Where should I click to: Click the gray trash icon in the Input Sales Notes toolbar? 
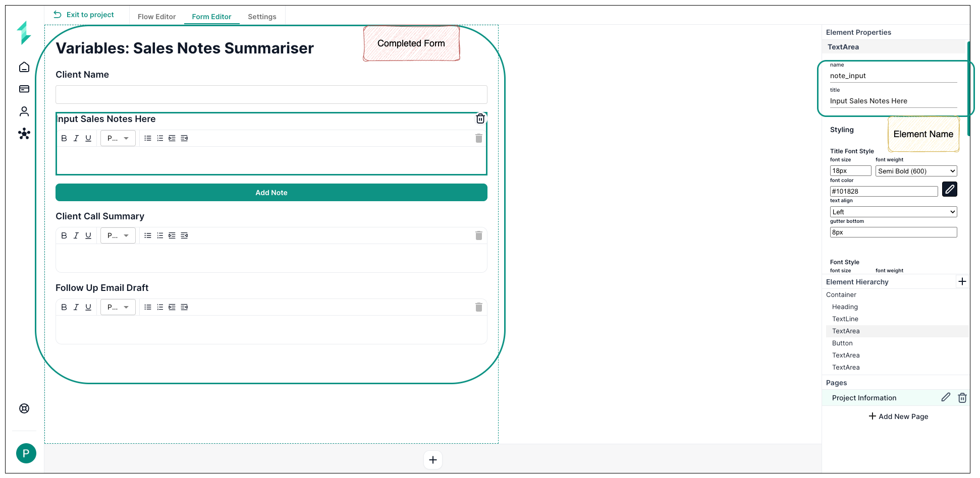(x=479, y=138)
